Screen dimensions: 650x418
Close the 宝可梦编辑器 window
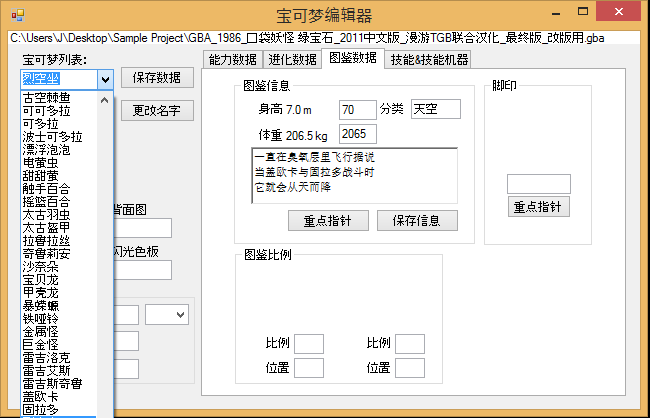coord(618,11)
